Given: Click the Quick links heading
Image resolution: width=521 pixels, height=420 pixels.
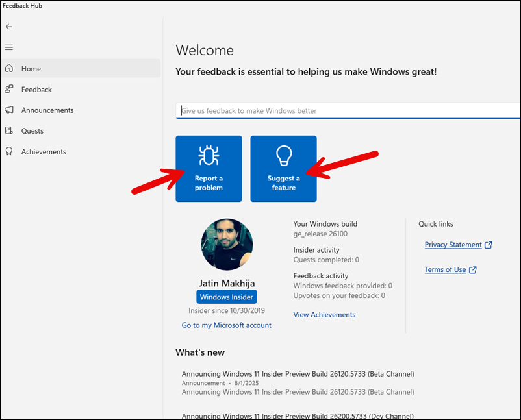Looking at the screenshot, I should pos(436,224).
